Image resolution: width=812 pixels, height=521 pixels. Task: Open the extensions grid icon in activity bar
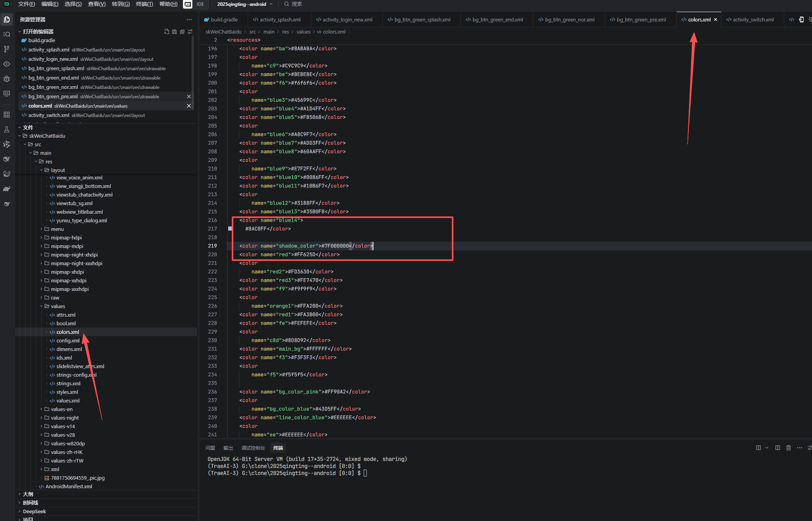7,115
